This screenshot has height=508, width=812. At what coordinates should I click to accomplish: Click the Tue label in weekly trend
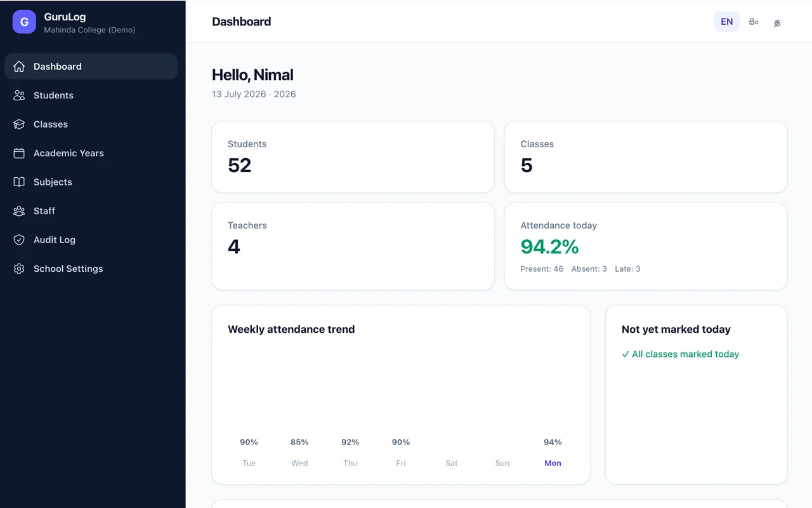249,463
